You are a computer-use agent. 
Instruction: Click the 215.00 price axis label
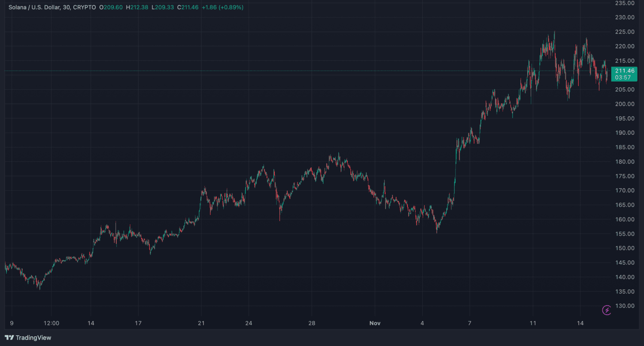625,61
